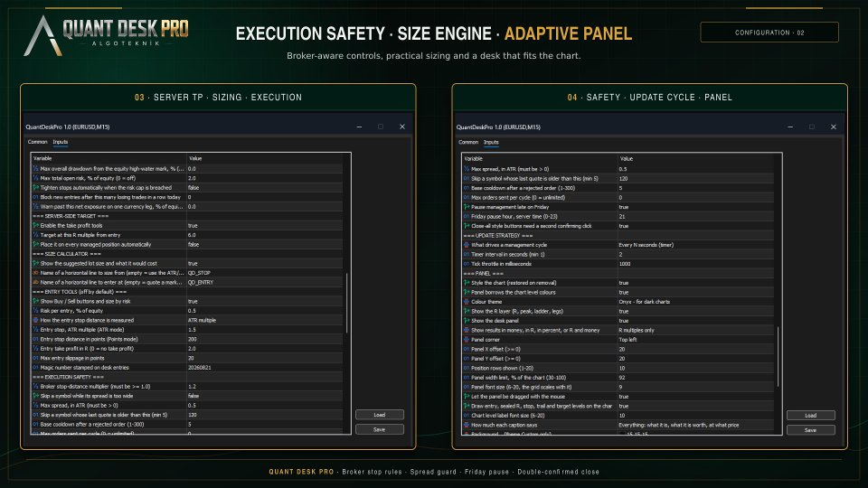Select Inputs tab in the 03 Sizing window

point(61,142)
